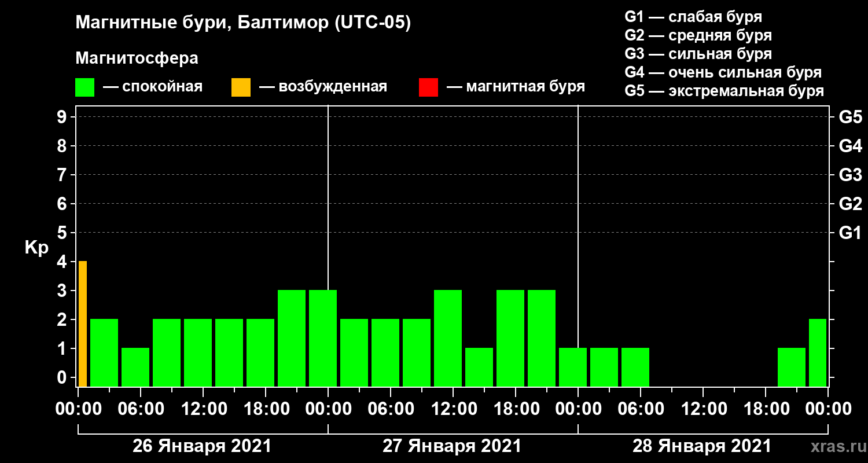
Task: Click the orange Kp 4 bar on 26 Января
Action: (x=83, y=324)
